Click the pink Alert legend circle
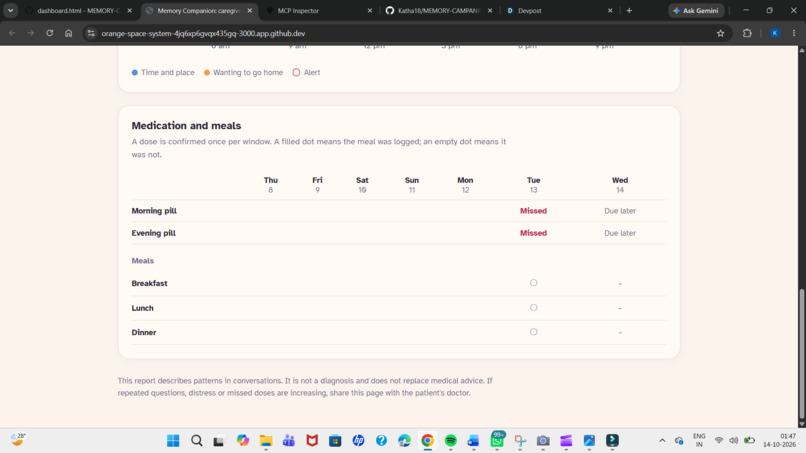The width and height of the screenshot is (806, 453). point(296,73)
